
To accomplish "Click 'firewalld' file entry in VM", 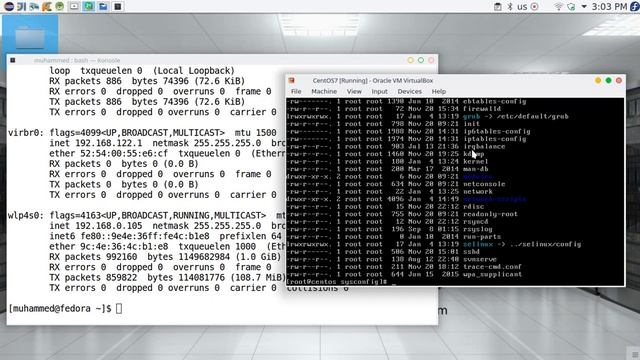I will [482, 109].
